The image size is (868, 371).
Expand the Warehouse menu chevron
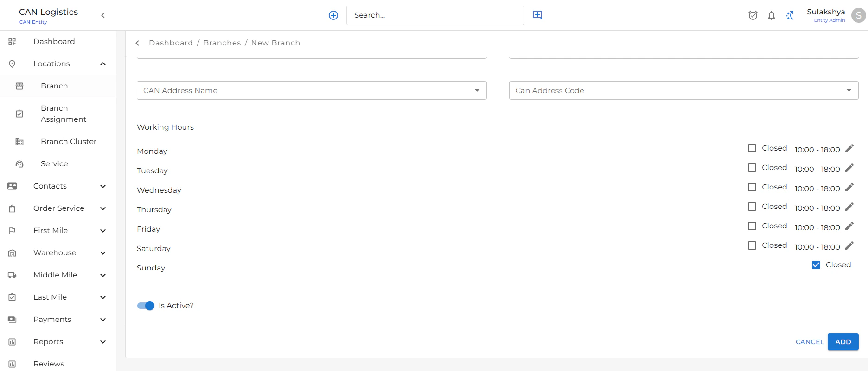pyautogui.click(x=103, y=253)
